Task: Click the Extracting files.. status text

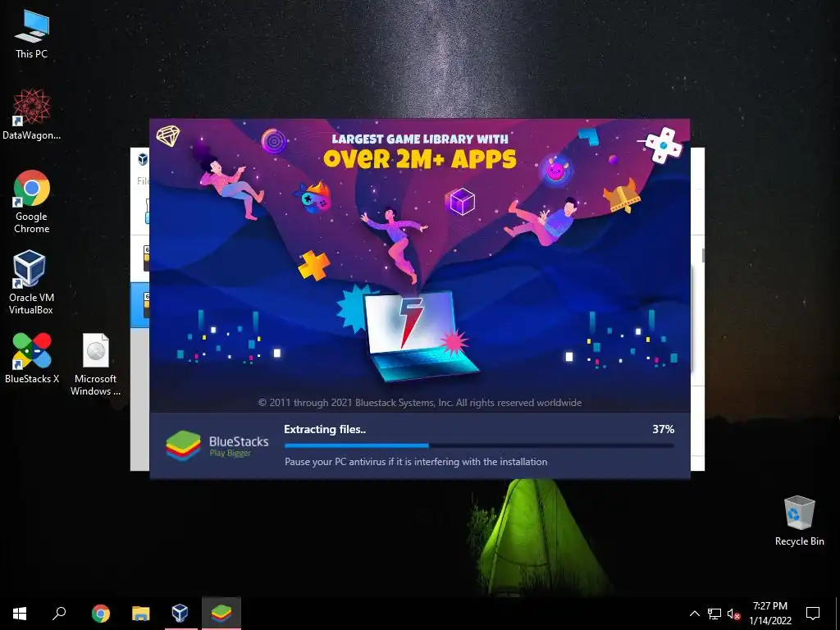Action: [325, 429]
